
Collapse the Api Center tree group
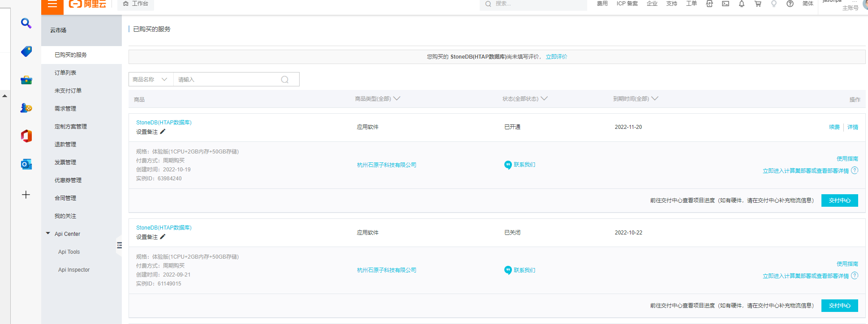tap(48, 234)
